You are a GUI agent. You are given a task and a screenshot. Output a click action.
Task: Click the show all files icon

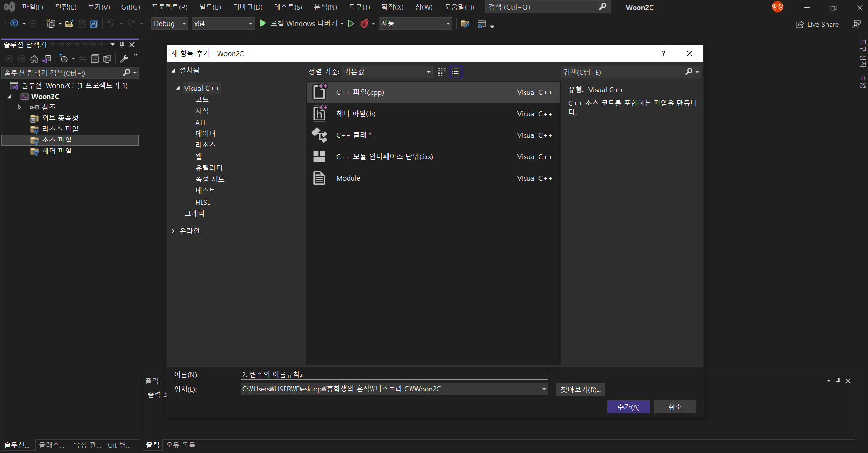click(x=107, y=59)
